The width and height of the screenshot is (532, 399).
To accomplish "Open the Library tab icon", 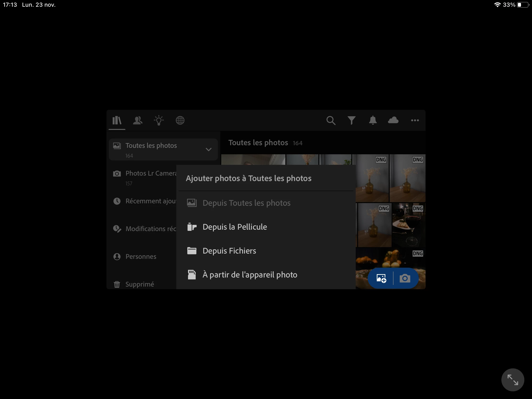I will pyautogui.click(x=117, y=120).
